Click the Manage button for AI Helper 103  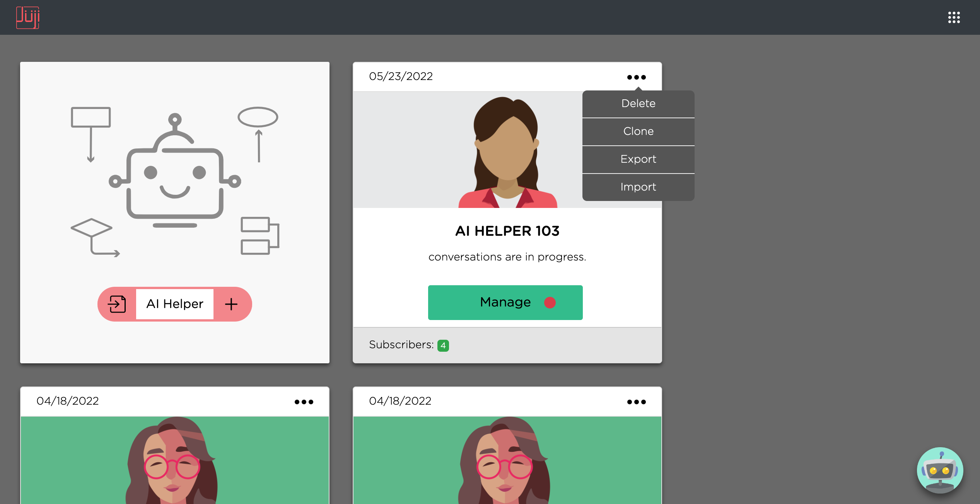pos(505,302)
